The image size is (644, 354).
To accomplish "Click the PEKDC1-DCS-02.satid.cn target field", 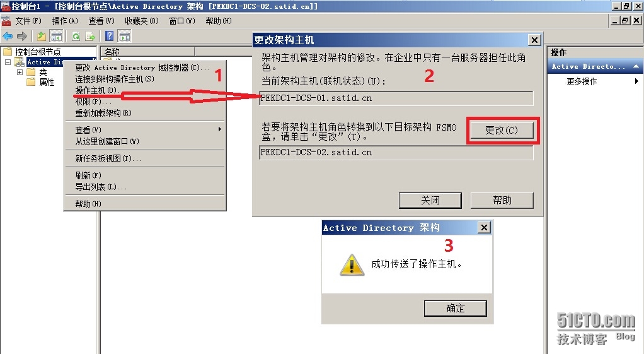I will [x=396, y=153].
